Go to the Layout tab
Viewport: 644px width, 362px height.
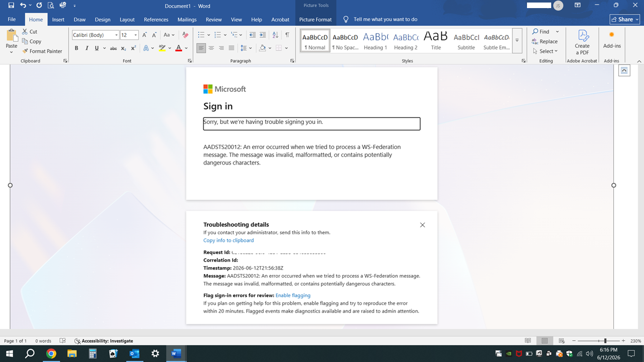pos(127,19)
